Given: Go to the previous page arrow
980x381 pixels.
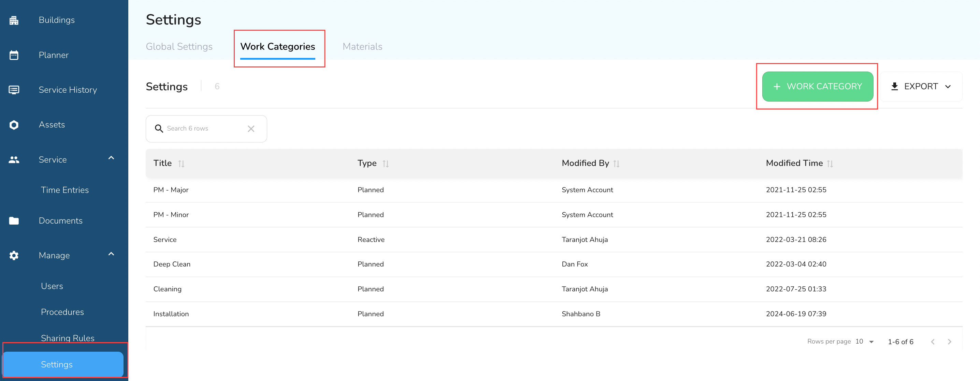Looking at the screenshot, I should coord(933,342).
